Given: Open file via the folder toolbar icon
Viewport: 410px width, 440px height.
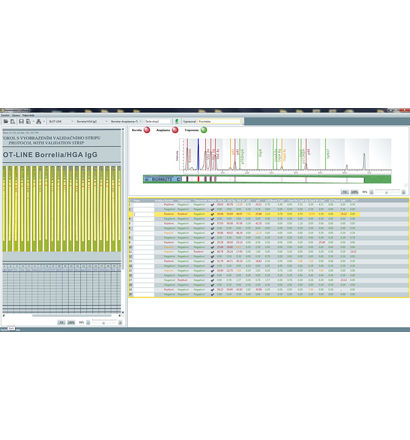Looking at the screenshot, I should [x=6, y=122].
